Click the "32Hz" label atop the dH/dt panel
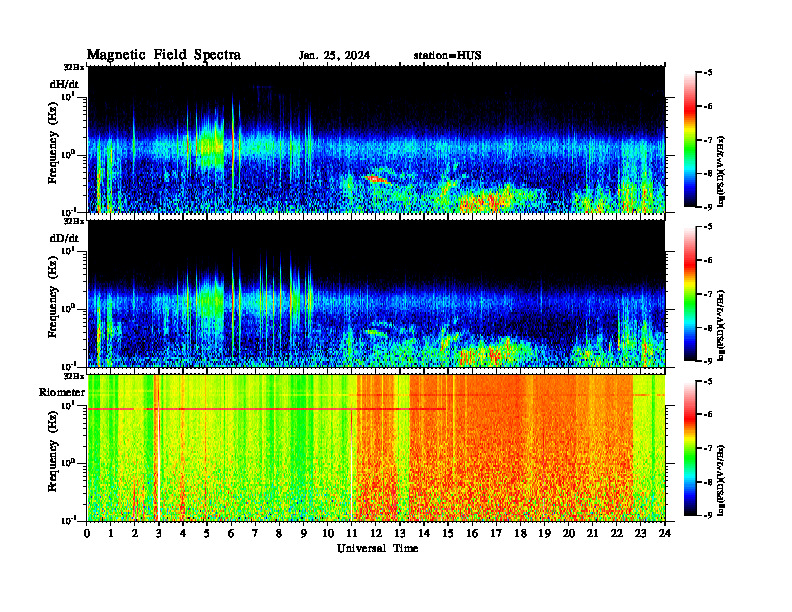This screenshot has width=792, height=612. 74,67
